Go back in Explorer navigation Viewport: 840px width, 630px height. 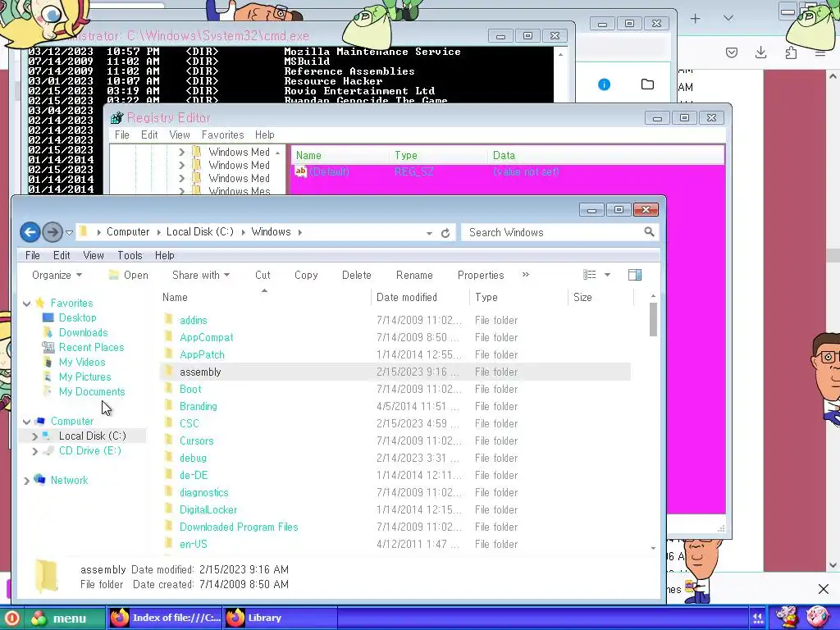[x=30, y=232]
